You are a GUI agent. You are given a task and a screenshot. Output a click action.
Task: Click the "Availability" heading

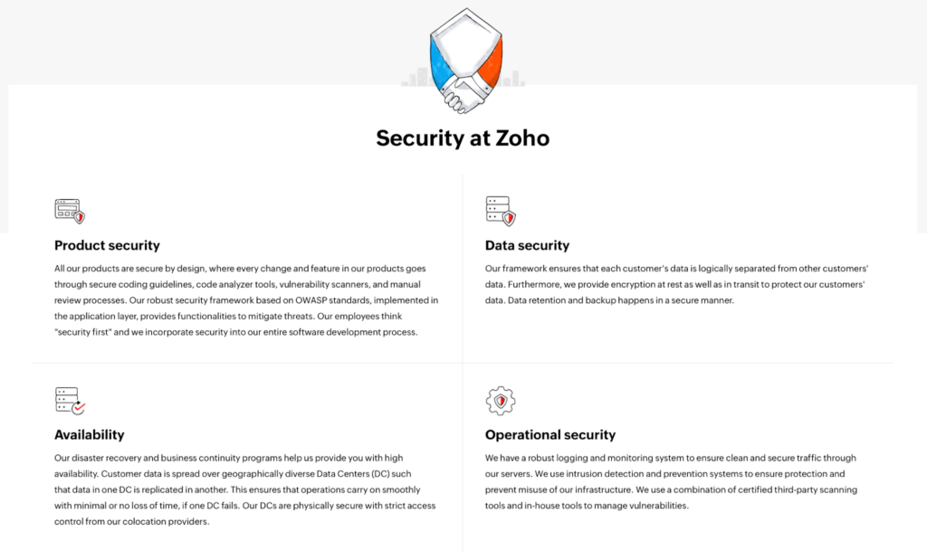pyautogui.click(x=89, y=434)
